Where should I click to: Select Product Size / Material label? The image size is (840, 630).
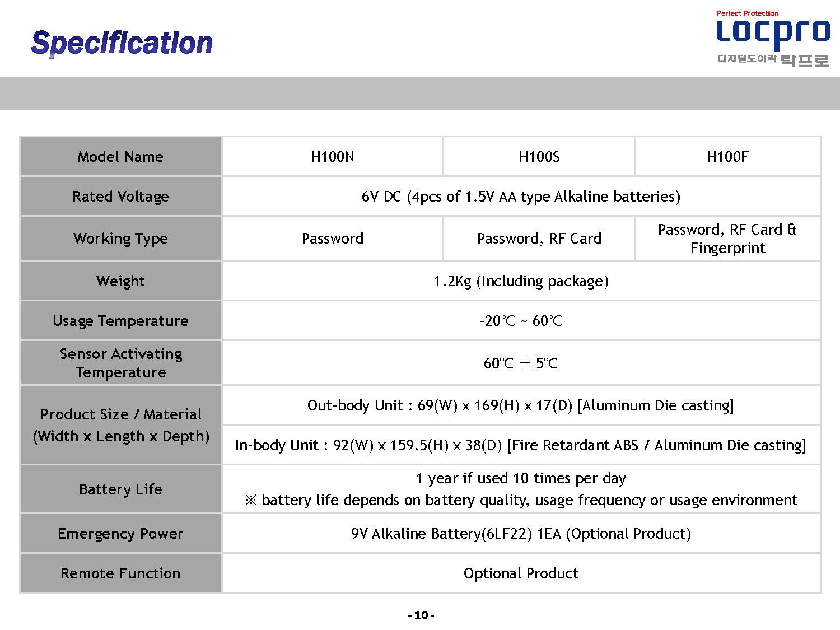pyautogui.click(x=120, y=425)
